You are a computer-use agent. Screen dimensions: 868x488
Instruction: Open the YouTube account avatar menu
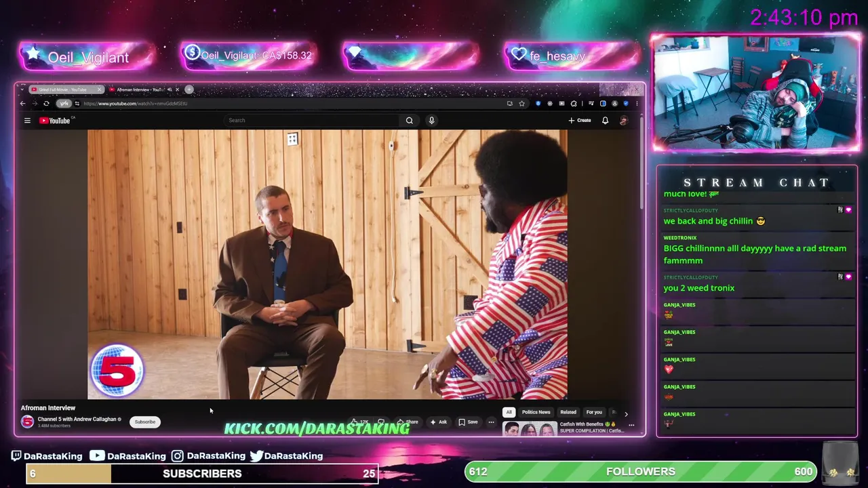pos(623,120)
